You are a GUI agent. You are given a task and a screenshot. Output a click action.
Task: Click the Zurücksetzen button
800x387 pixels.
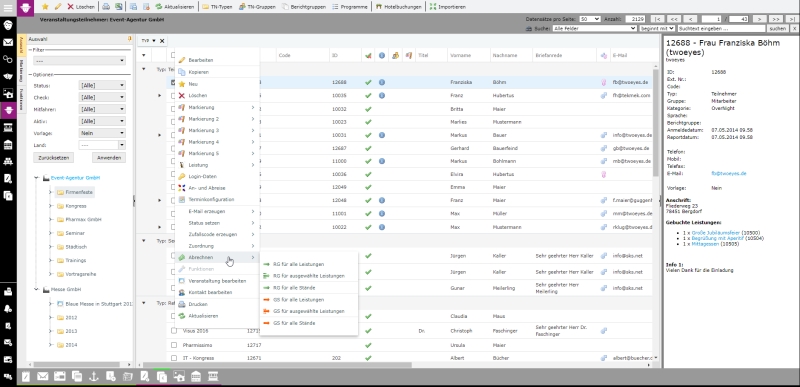53,158
